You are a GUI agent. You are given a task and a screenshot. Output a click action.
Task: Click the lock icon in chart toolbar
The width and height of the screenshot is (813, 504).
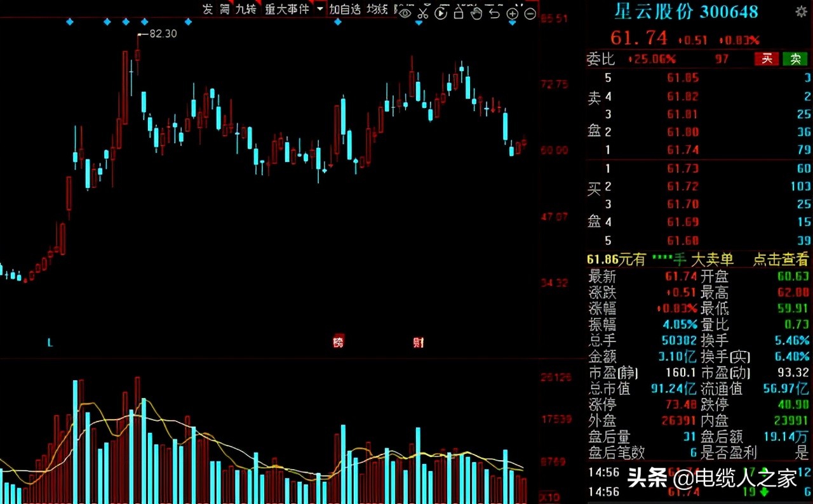459,13
